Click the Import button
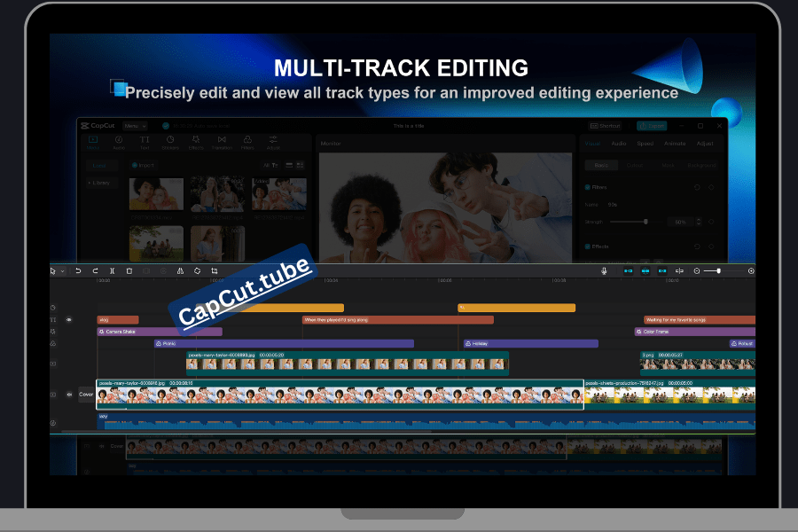Viewport: 798px width, 532px height. click(143, 166)
